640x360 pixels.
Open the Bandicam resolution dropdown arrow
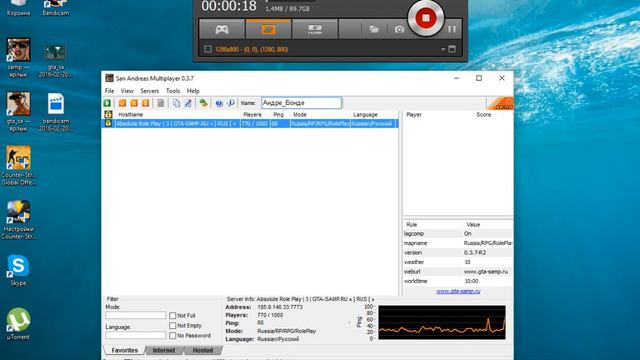[x=443, y=49]
